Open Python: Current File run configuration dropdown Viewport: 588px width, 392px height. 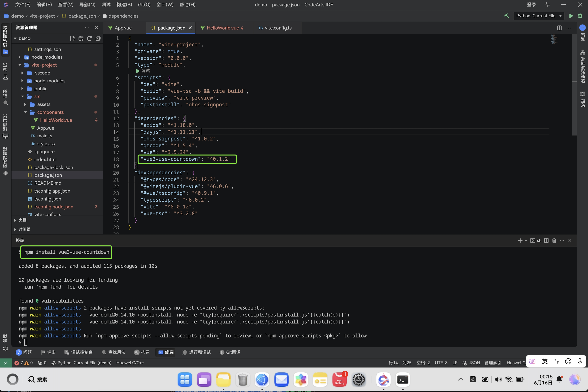coord(539,16)
